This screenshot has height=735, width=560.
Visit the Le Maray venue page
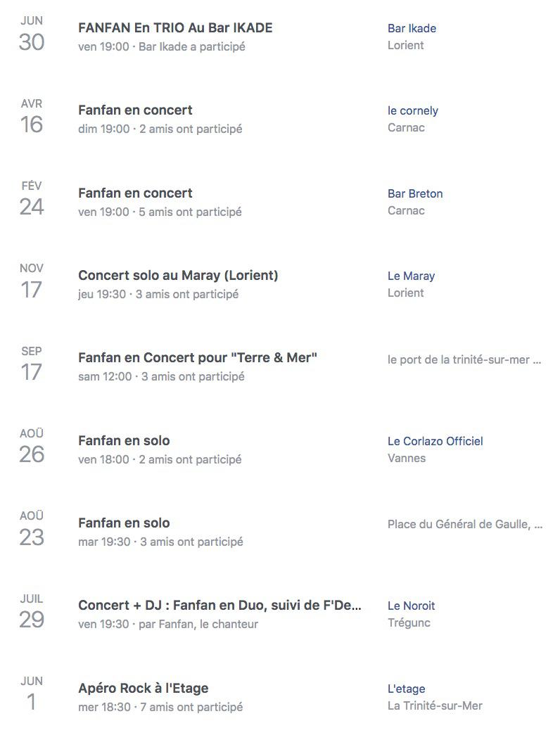tap(411, 276)
